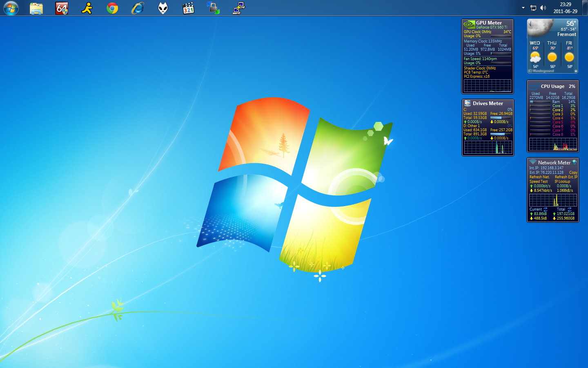Click the CPU Usage 2% header
This screenshot has height=368, width=588.
tap(558, 86)
